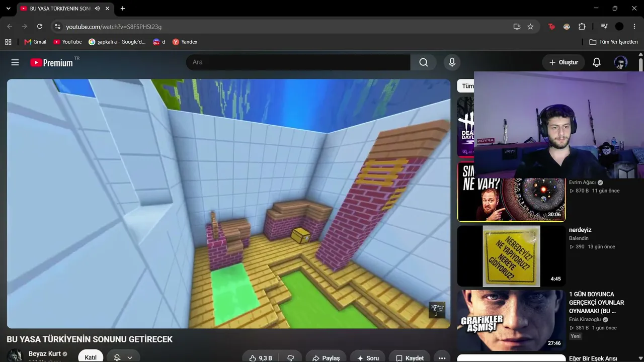Open the media controls icon in toolbar
The width and height of the screenshot is (644, 362).
(x=604, y=26)
